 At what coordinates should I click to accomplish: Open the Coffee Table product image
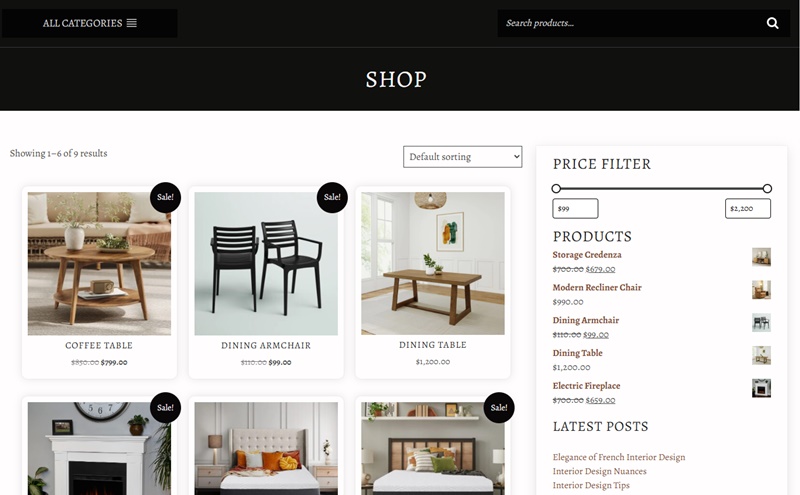coord(99,263)
